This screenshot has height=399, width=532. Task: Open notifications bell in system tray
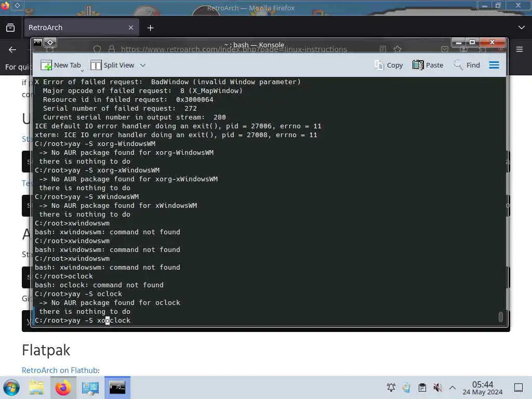tap(391, 388)
